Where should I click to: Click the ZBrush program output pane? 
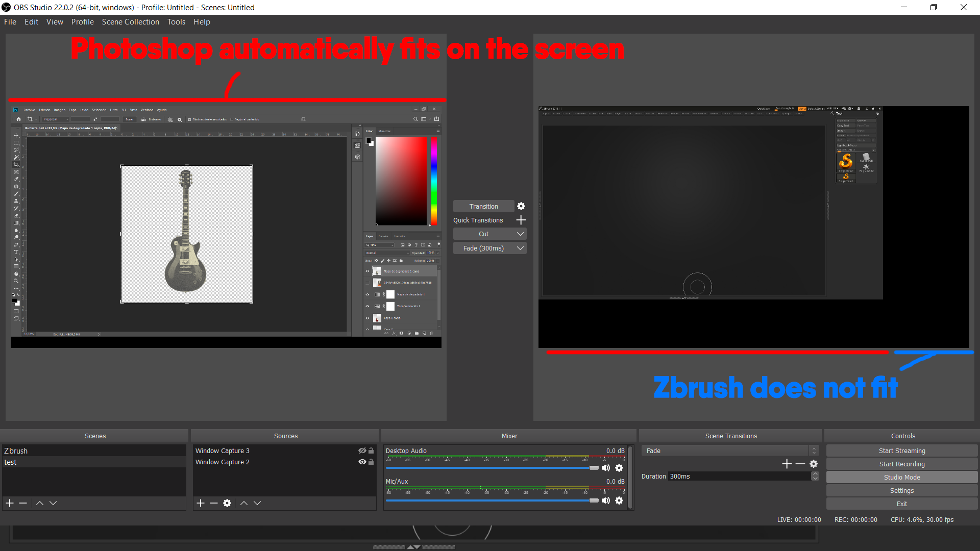click(754, 227)
